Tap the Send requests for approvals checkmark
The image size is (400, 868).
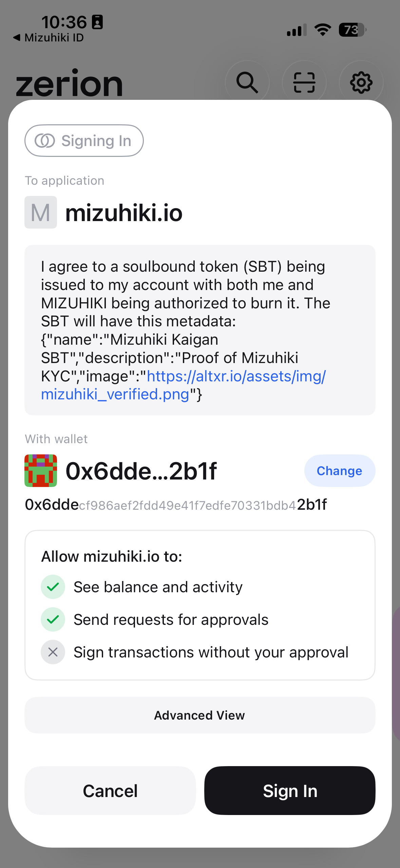53,619
